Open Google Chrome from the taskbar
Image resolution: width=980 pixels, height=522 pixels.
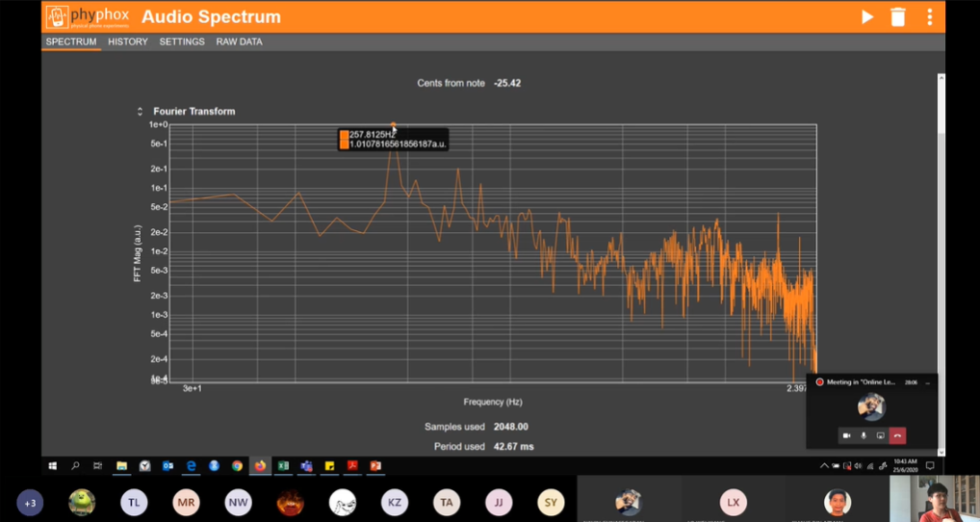[237, 466]
